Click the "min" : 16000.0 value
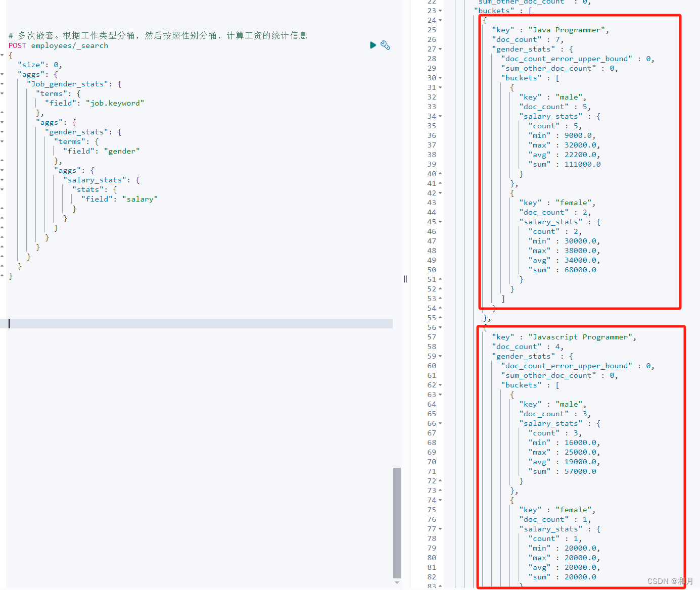This screenshot has height=590, width=700. [x=580, y=442]
